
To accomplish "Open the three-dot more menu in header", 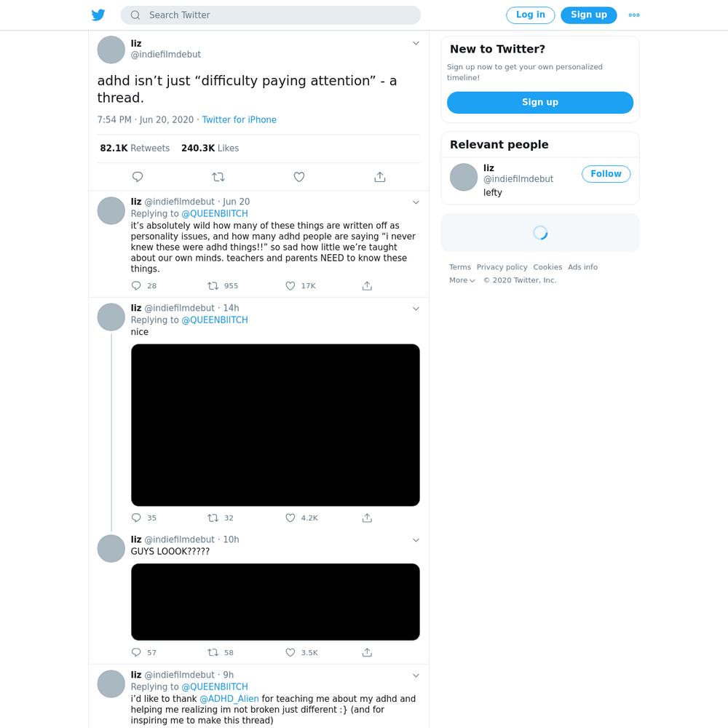I will pyautogui.click(x=634, y=15).
